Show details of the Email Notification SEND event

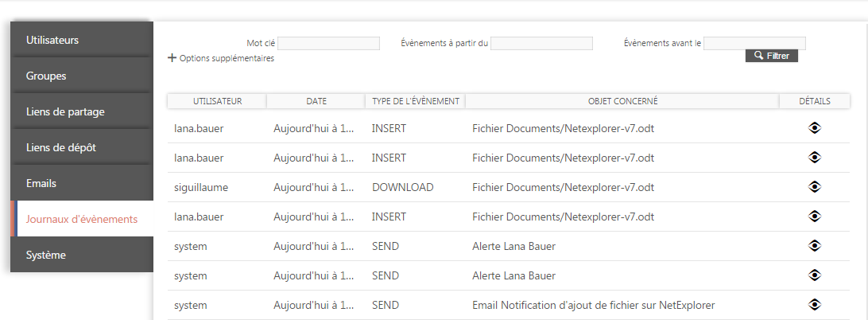(814, 305)
